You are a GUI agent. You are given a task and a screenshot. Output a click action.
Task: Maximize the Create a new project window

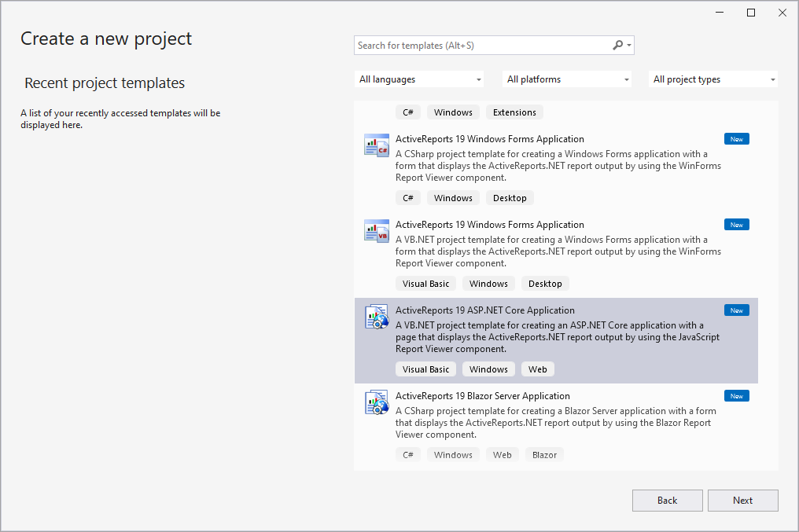point(750,13)
